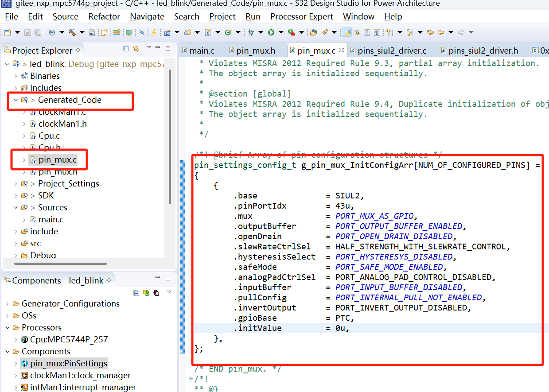Collapse the Processors node in Components

[7, 328]
